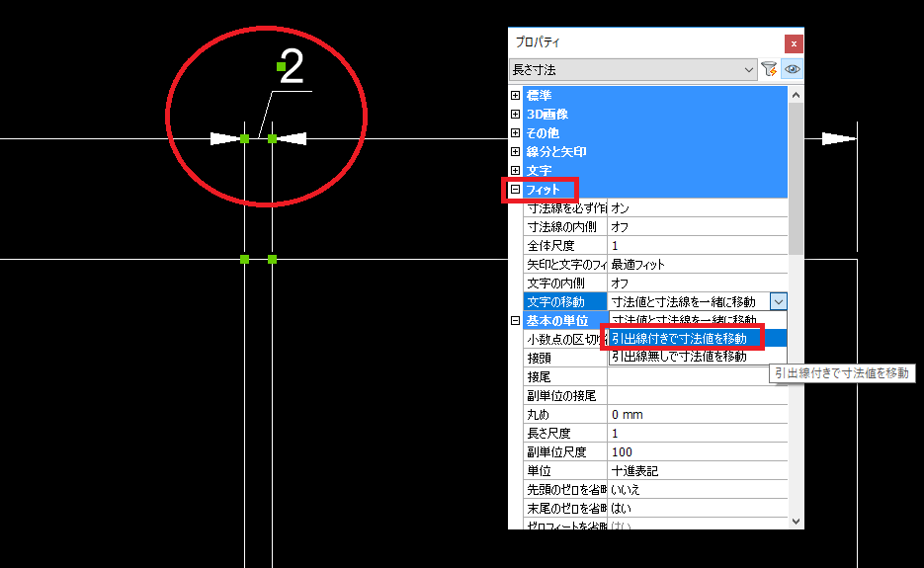This screenshot has width=924, height=568.
Task: Click the 先頭のゼロを省略 value いいえ
Action: tap(697, 490)
